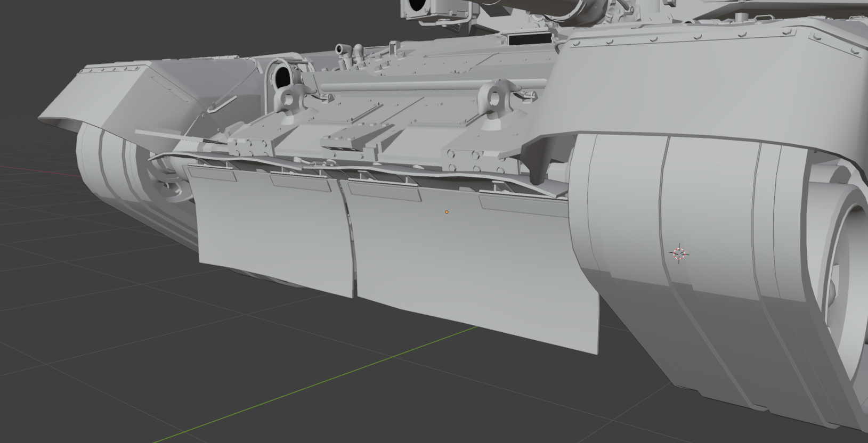The width and height of the screenshot is (868, 443).
Task: Select the left tow shackle ring on hull
Action: (x=288, y=100)
